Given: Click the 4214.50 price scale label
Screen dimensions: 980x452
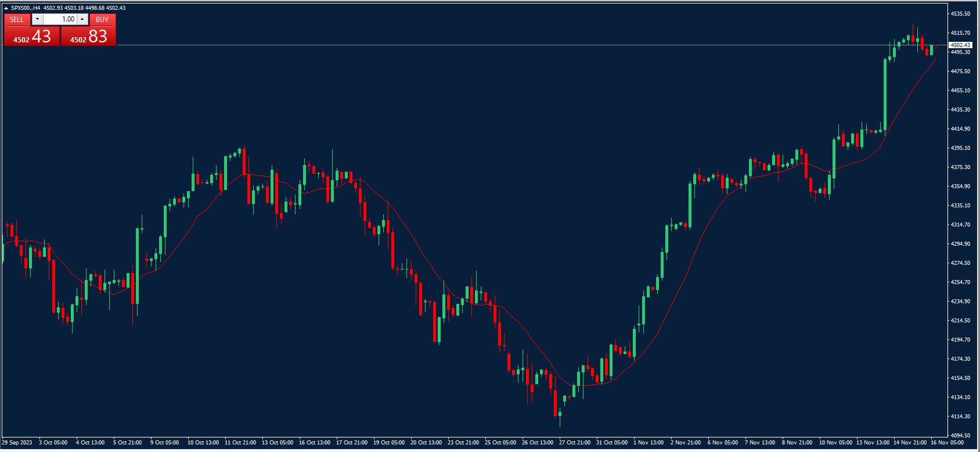Looking at the screenshot, I should coord(960,320).
